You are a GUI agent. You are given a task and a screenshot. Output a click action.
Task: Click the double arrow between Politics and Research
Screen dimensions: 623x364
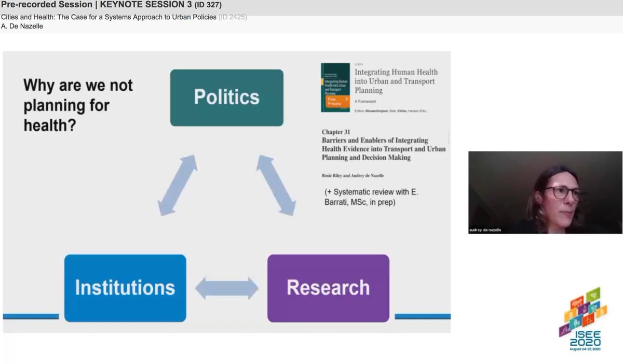[x=276, y=185]
